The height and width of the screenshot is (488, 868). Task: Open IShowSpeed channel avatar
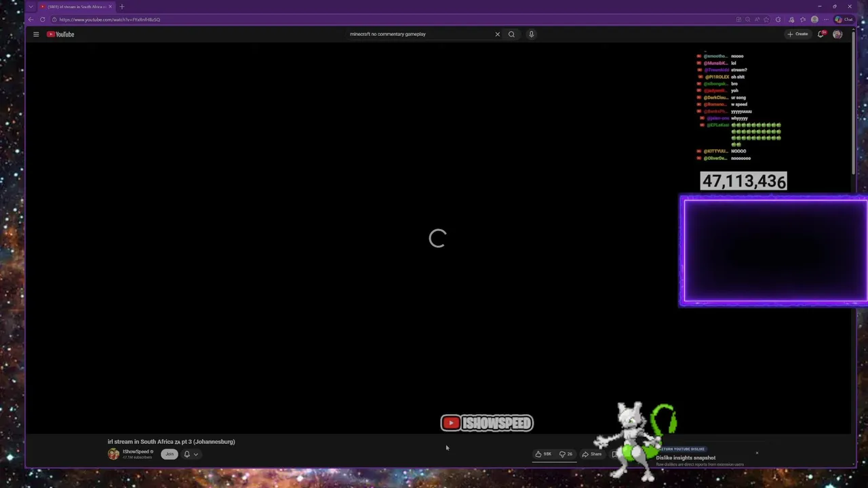click(x=113, y=454)
